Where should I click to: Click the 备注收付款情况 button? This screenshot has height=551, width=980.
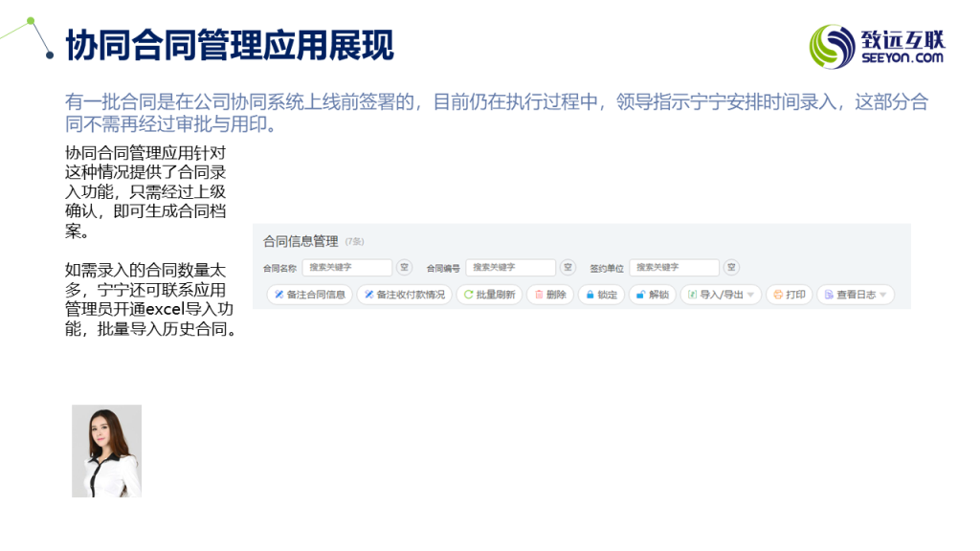404,295
